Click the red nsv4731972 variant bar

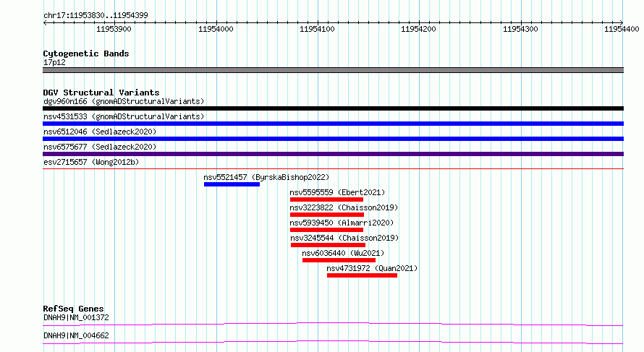363,275
